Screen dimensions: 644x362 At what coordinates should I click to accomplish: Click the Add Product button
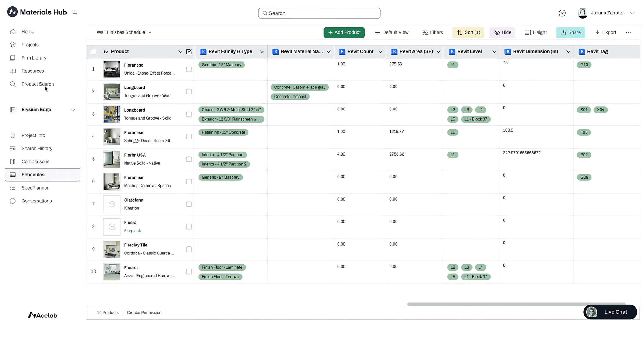point(344,32)
